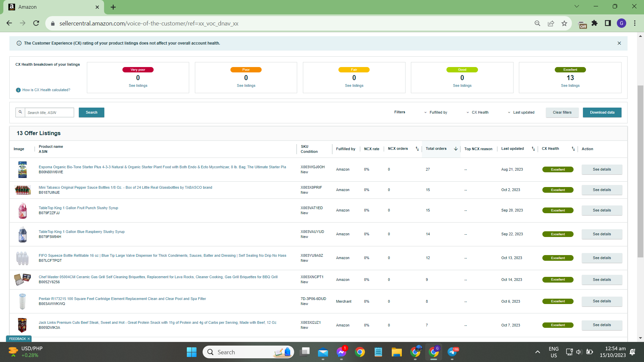644x362 pixels.
Task: Open the browser extensions puzzle icon
Action: click(594, 23)
